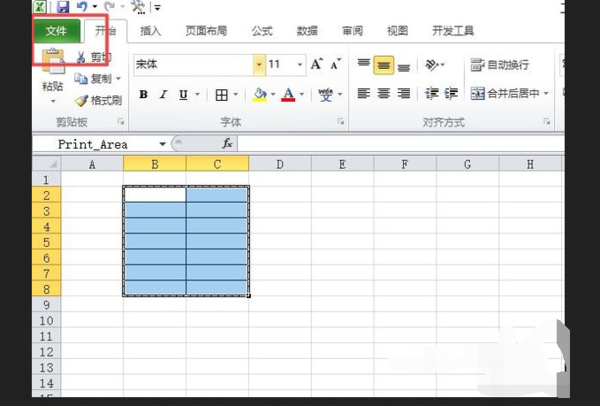The width and height of the screenshot is (600, 406).
Task: Open the name box dropdown arrow
Action: (163, 144)
